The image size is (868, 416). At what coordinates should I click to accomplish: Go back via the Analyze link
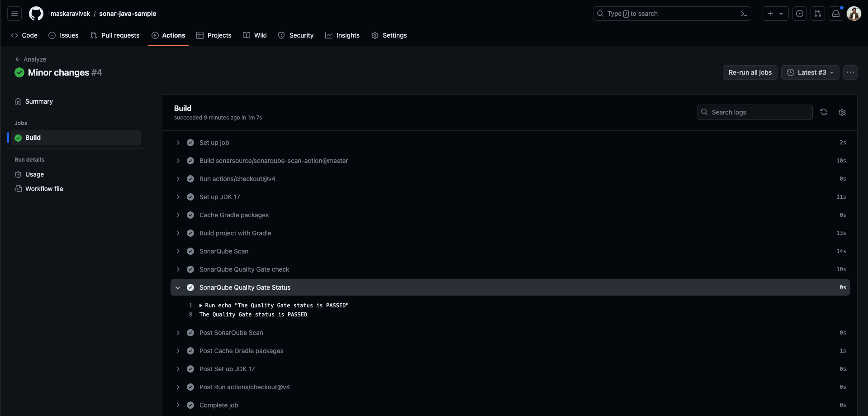31,59
